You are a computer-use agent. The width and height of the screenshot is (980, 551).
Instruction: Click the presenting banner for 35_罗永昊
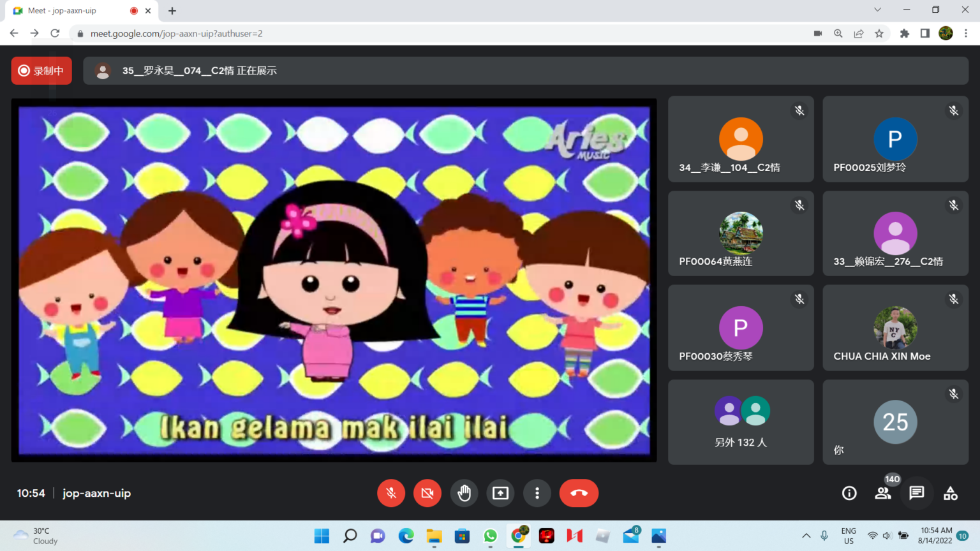pyautogui.click(x=526, y=71)
